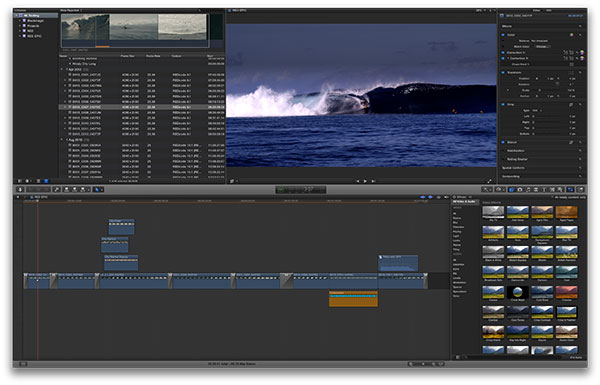Insert selected clip into the storyline
The width and height of the screenshot is (600, 385).
(x=75, y=189)
